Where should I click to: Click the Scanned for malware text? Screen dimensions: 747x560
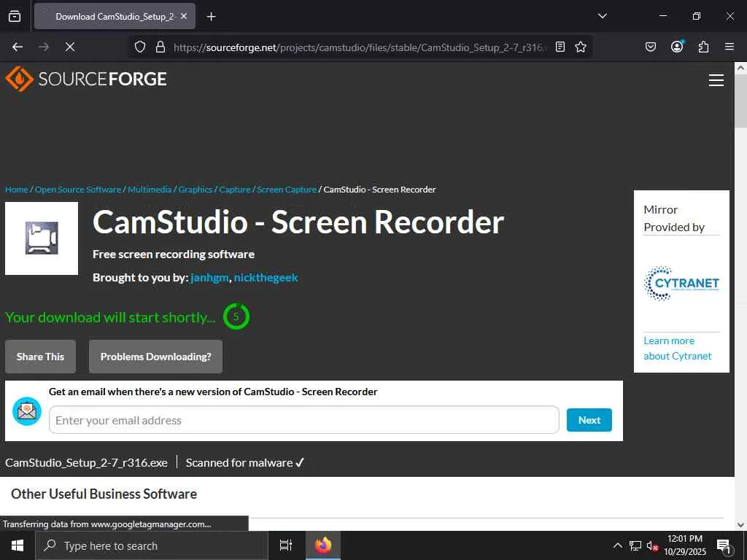point(239,462)
